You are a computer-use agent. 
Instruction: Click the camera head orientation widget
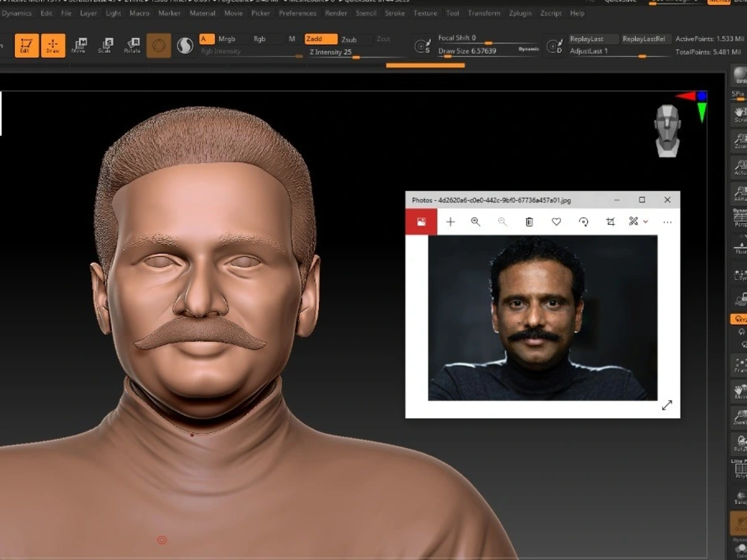(667, 131)
